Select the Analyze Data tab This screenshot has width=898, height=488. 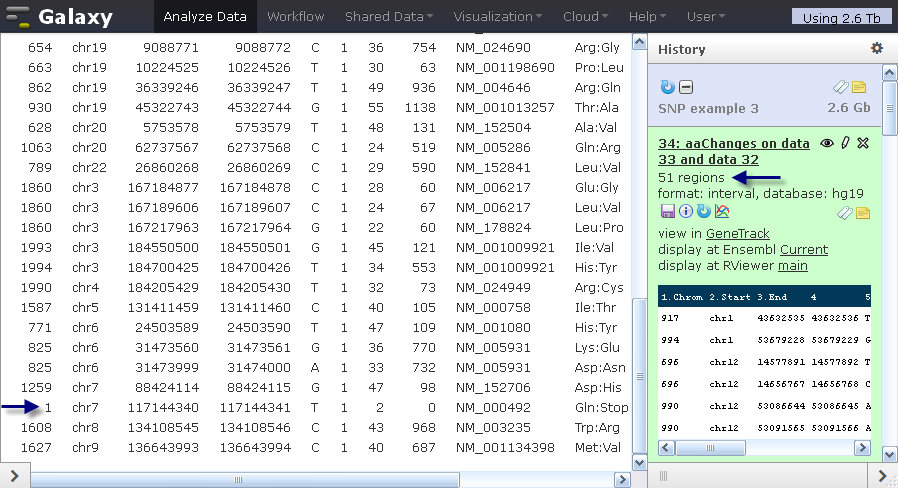click(205, 17)
